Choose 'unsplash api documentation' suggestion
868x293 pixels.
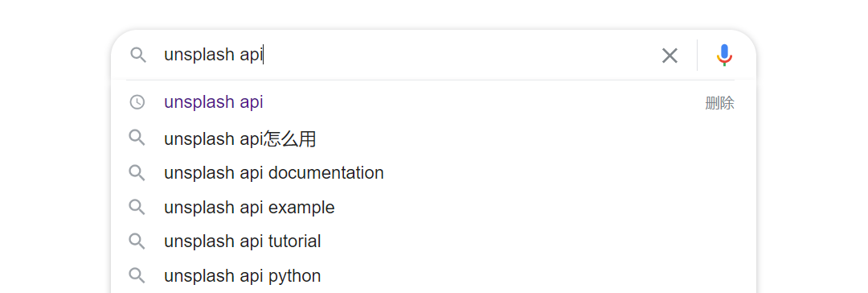click(x=274, y=172)
